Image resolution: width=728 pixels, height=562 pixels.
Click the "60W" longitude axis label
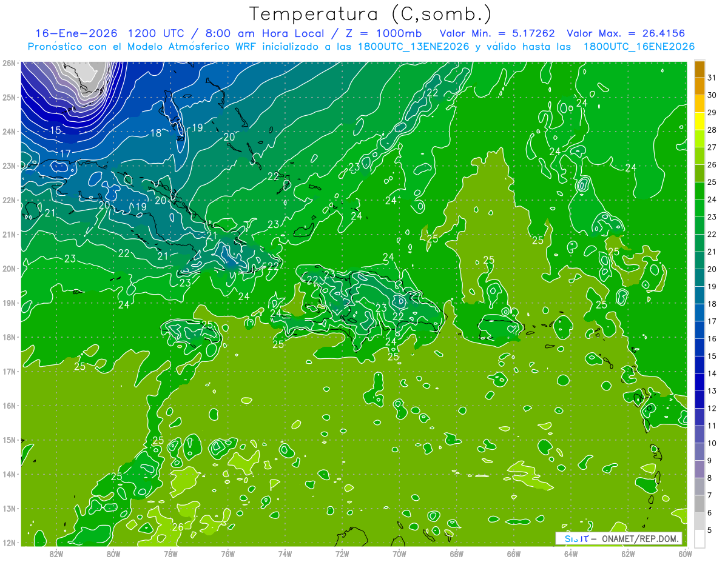pyautogui.click(x=685, y=554)
